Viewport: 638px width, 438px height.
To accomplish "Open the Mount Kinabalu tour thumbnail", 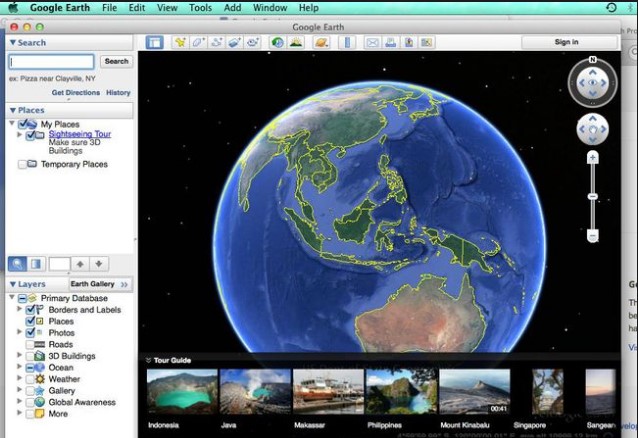I will 474,392.
